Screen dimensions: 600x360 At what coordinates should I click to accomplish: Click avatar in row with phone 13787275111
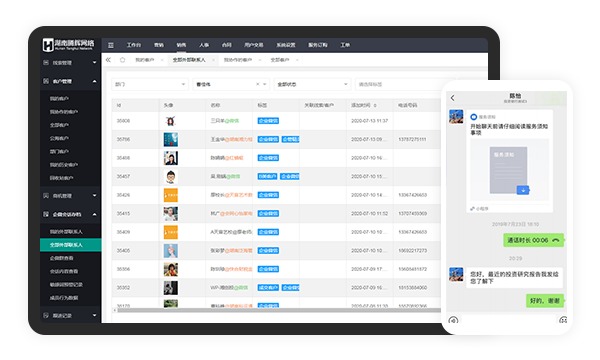(171, 139)
